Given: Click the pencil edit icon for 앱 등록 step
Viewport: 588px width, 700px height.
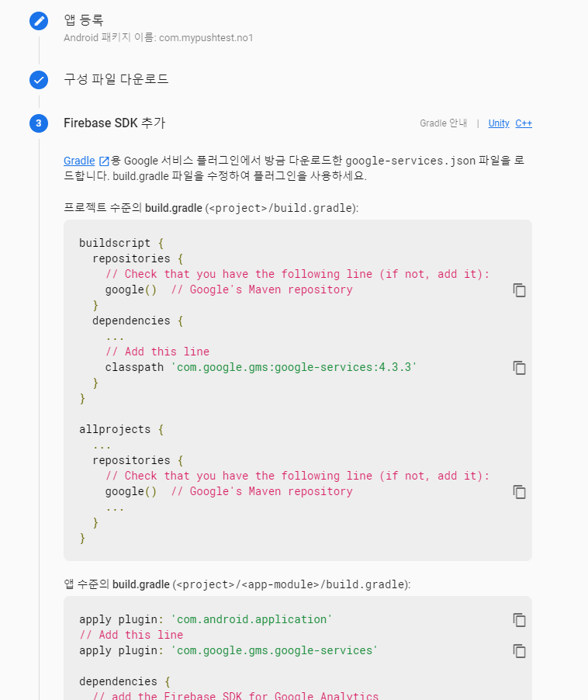Looking at the screenshot, I should point(39,21).
